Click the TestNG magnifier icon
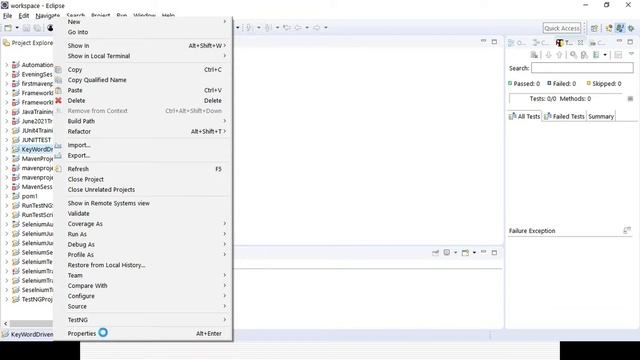Screen dimensions: 640x360 [x=573, y=55]
